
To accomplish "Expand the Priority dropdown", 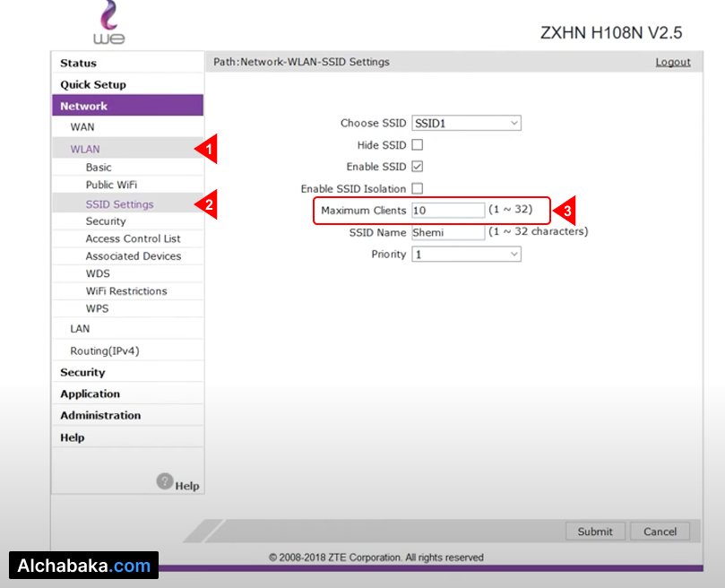I will coord(466,255).
